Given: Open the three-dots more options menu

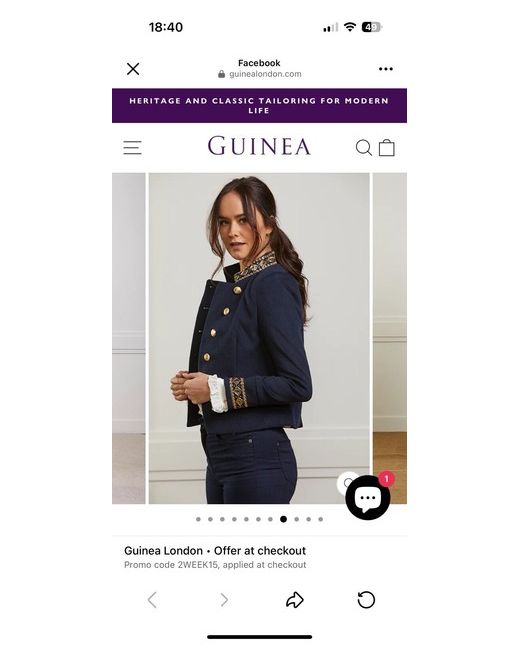Looking at the screenshot, I should (x=386, y=69).
